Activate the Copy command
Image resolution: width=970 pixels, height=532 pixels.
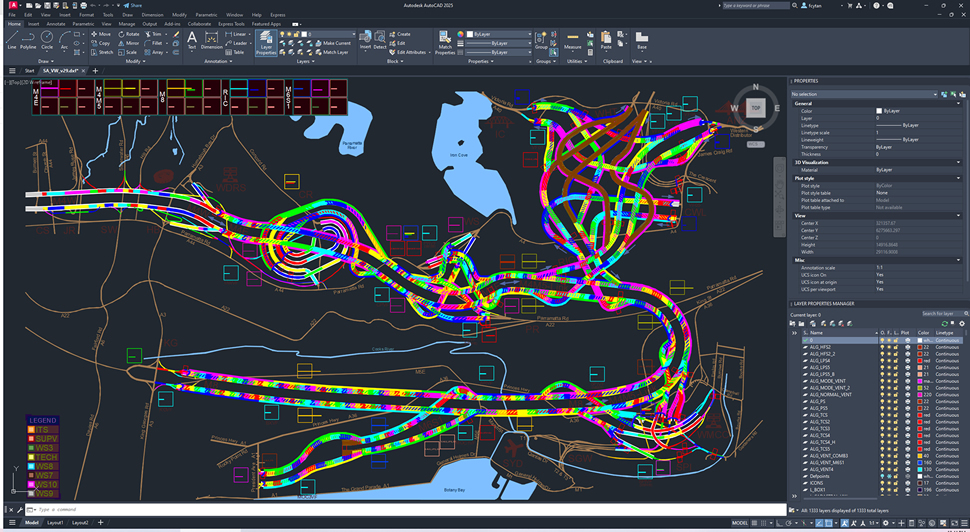pos(101,43)
